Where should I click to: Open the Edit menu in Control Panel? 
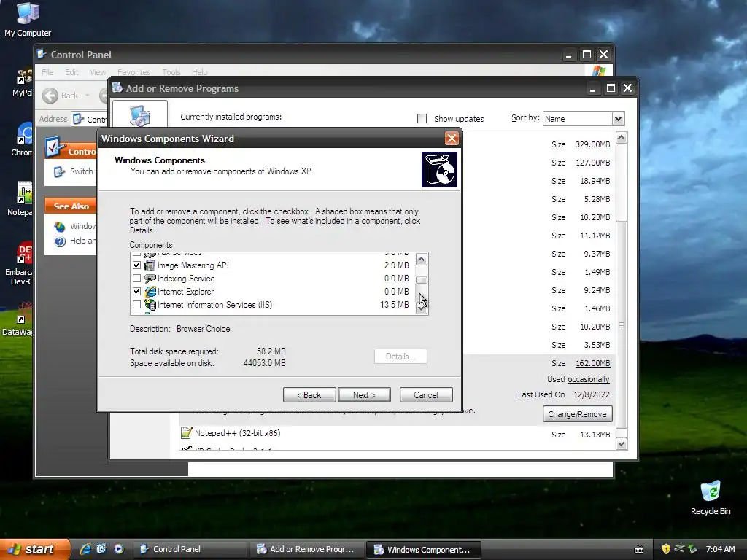pos(72,72)
